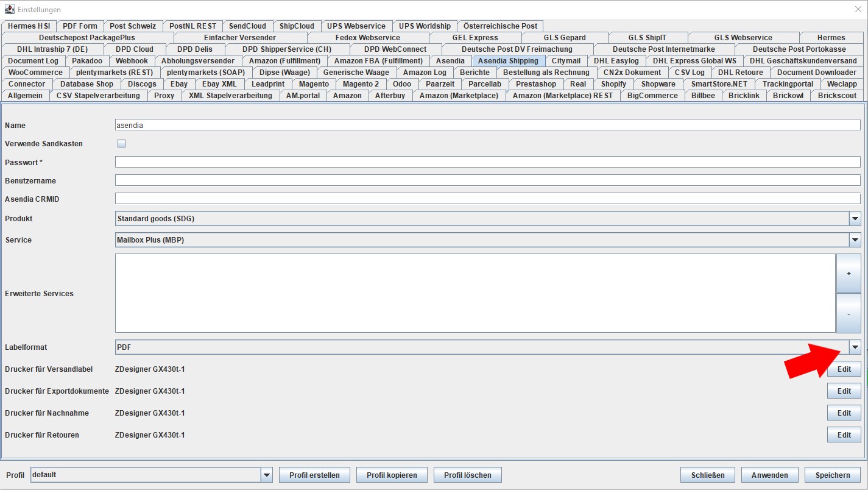This screenshot has height=490, width=868.
Task: Edit the Drucker für Exportdokumente printer
Action: pyautogui.click(x=844, y=391)
